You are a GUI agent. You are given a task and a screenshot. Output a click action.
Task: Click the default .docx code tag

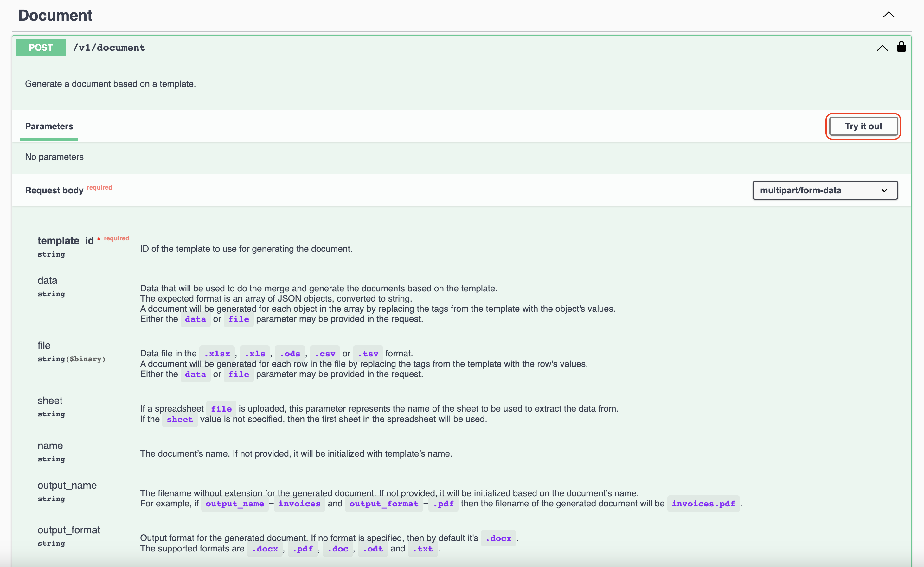(x=498, y=538)
